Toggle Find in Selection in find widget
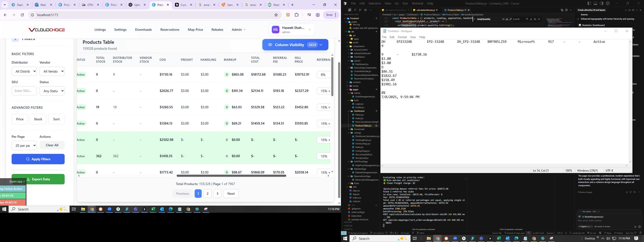This screenshot has width=644, height=242. pyautogui.click(x=535, y=19)
